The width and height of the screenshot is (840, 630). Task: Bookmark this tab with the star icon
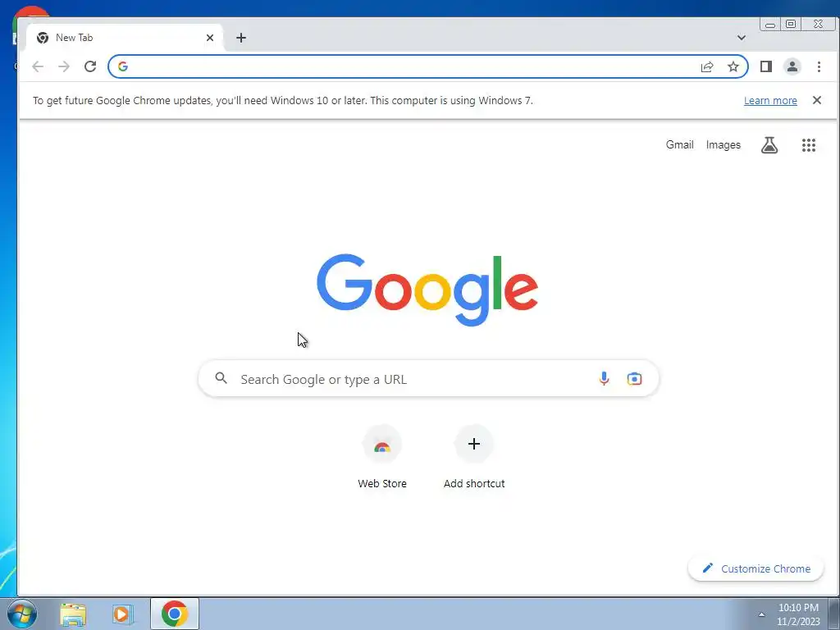733,66
